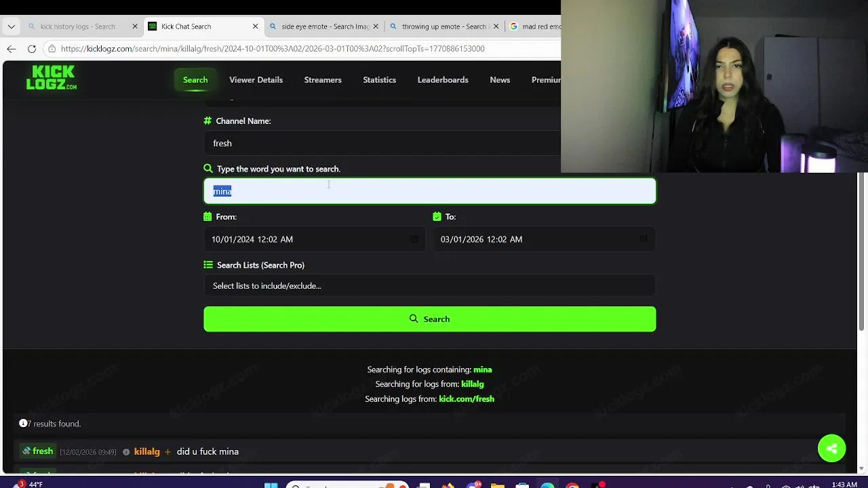Click '7 results found' text
Image resolution: width=868 pixels, height=488 pixels.
[x=54, y=424]
